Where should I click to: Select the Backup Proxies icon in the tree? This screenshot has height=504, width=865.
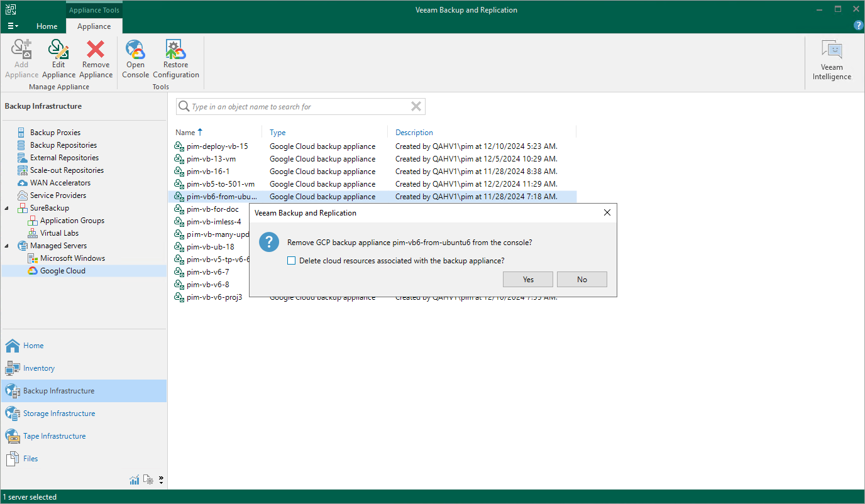point(23,133)
